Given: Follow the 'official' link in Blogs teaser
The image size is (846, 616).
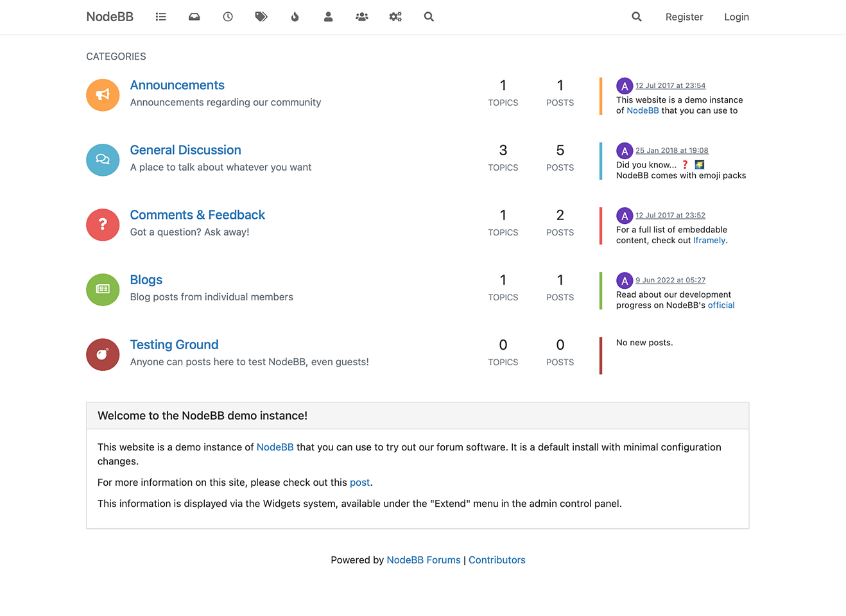Looking at the screenshot, I should point(721,305).
